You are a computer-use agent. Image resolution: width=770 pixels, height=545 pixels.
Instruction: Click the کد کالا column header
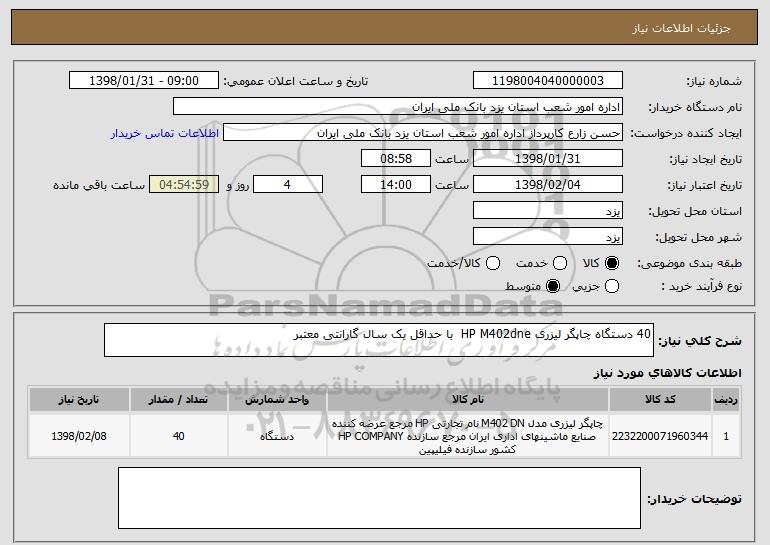click(660, 400)
